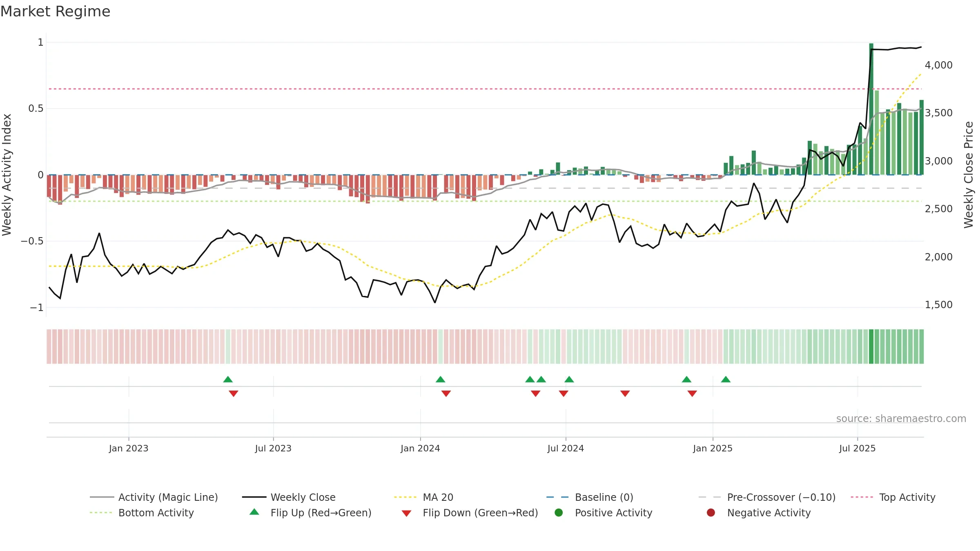Click the −0.5 activity index axis label
Viewport: 980px width, 551px height.
(32, 241)
